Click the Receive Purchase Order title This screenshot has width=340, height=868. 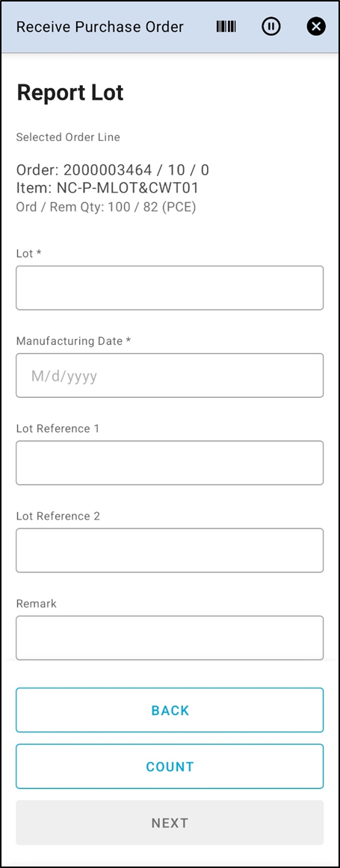100,27
